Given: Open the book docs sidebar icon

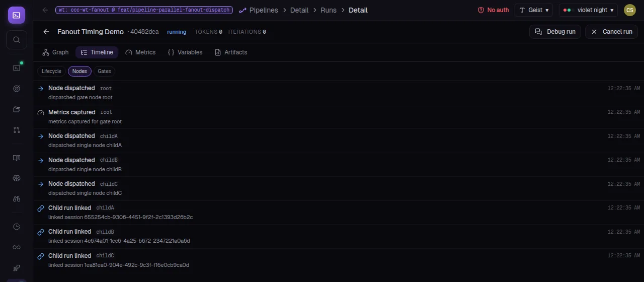Looking at the screenshot, I should point(17,158).
